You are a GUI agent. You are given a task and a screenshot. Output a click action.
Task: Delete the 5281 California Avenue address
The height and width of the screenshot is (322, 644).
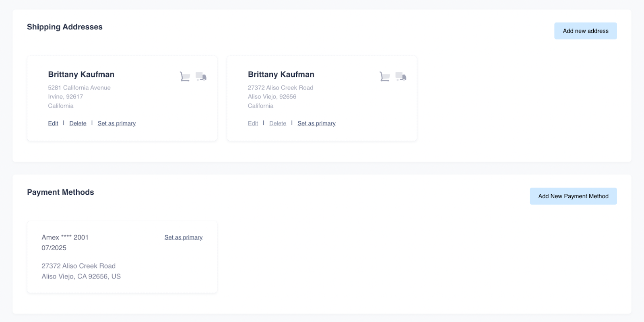tap(78, 123)
